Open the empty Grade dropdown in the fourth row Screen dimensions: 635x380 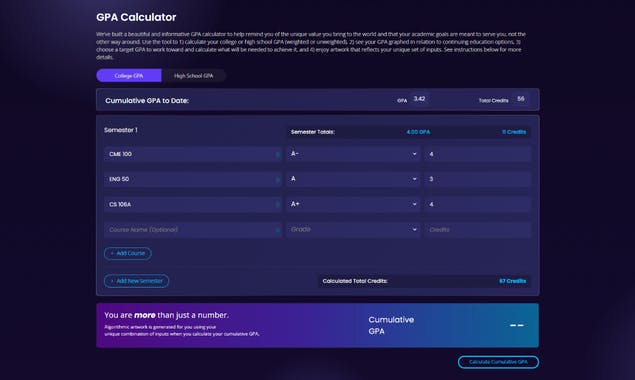click(x=354, y=229)
